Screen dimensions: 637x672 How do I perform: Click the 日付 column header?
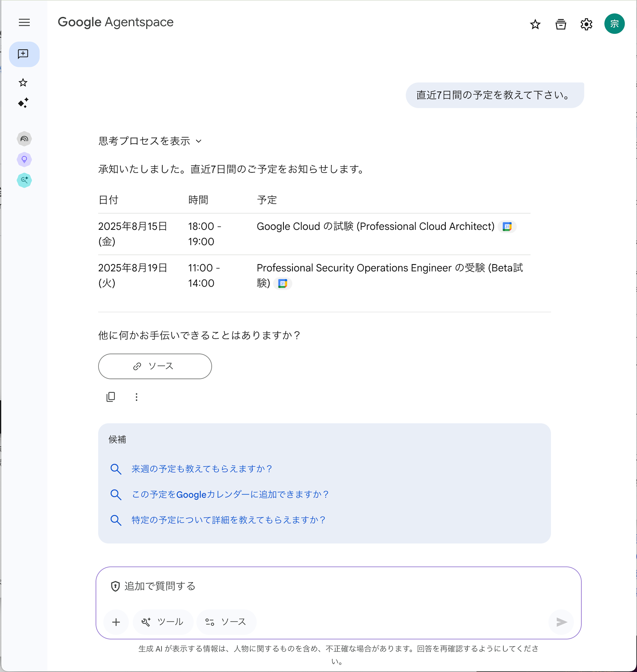[108, 200]
